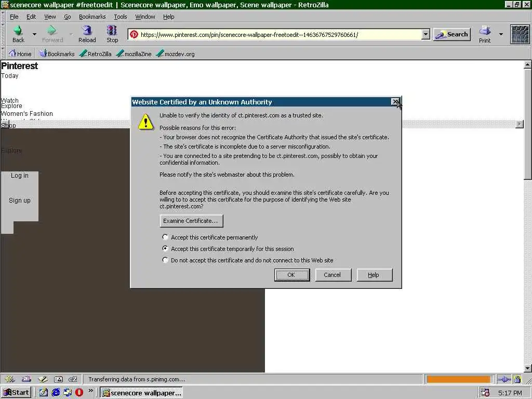Screen dimensions: 532x399
Task: Launch Opera from quick launch bar
Action: point(79,393)
